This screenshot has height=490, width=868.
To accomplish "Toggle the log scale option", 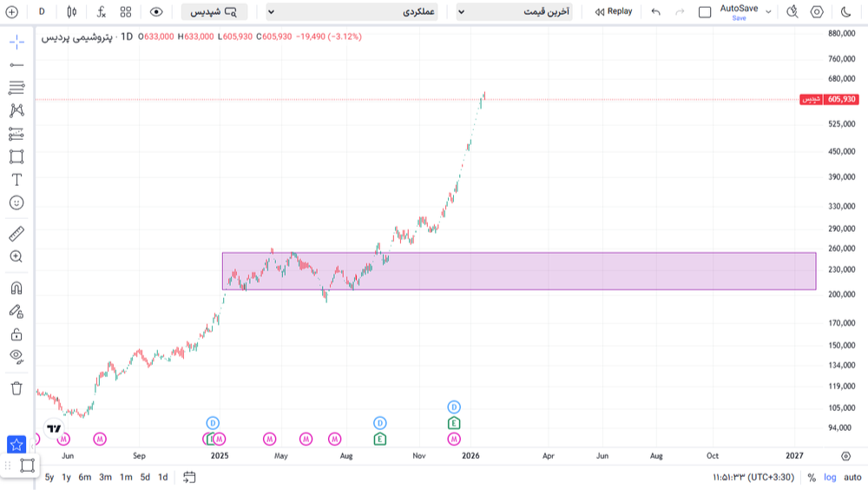I will click(830, 477).
